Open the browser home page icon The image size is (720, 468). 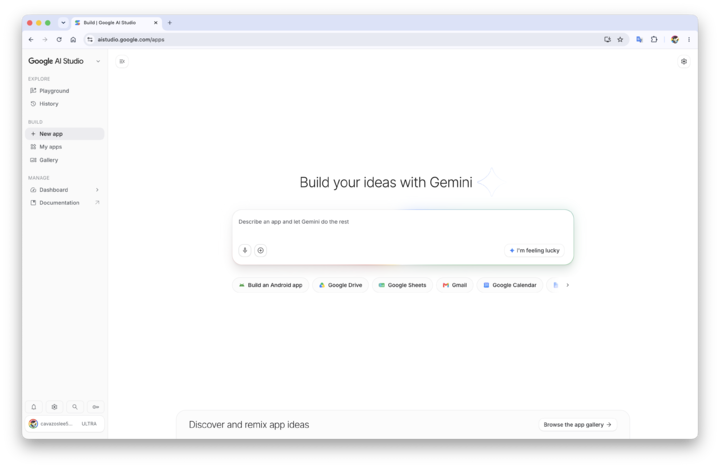tap(73, 39)
